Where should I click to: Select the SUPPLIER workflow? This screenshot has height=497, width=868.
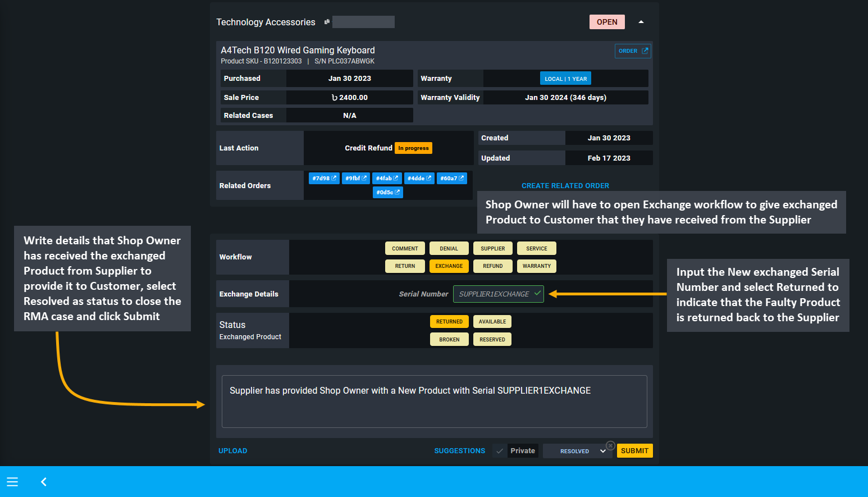click(492, 248)
